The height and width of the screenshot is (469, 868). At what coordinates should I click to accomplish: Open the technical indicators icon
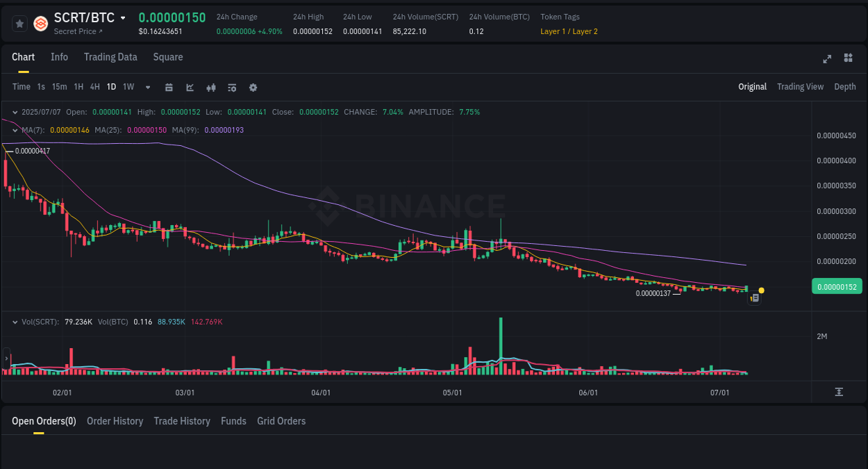pyautogui.click(x=210, y=87)
